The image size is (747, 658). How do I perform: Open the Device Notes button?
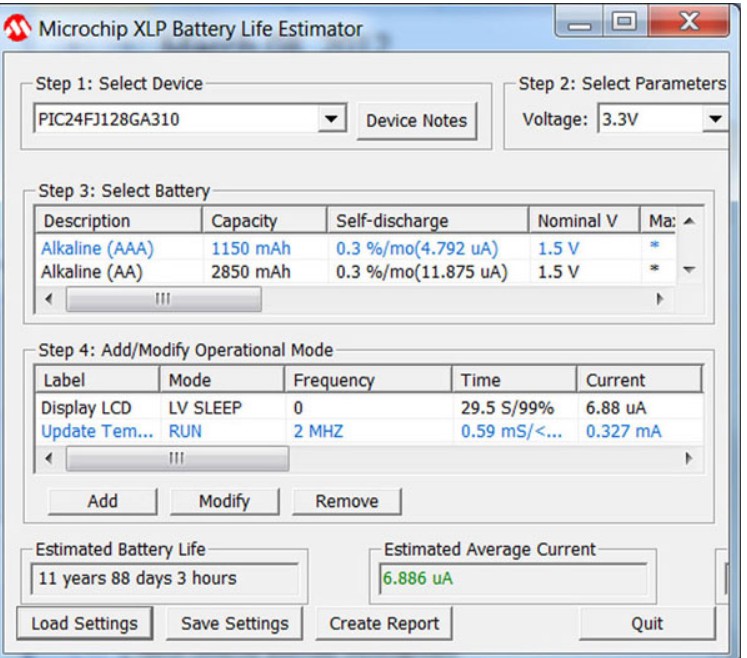(x=416, y=121)
